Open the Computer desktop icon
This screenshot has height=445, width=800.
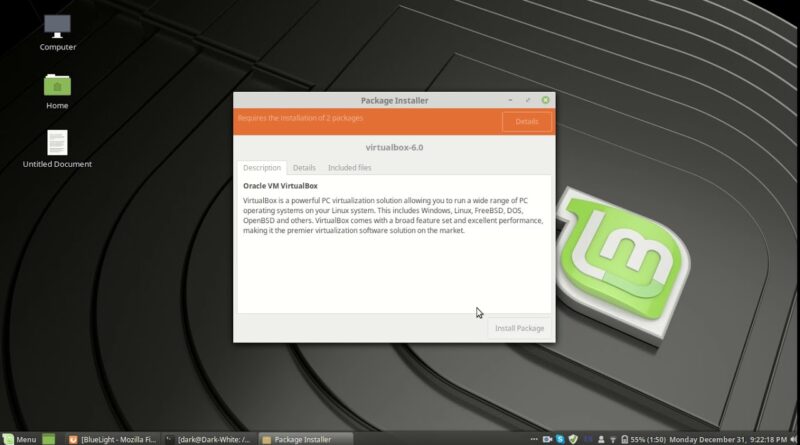pyautogui.click(x=57, y=27)
